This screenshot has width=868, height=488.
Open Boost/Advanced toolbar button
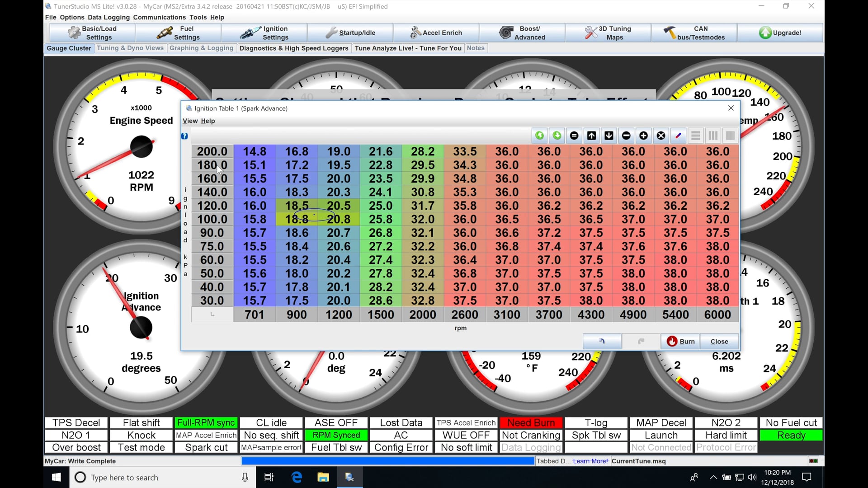point(522,33)
